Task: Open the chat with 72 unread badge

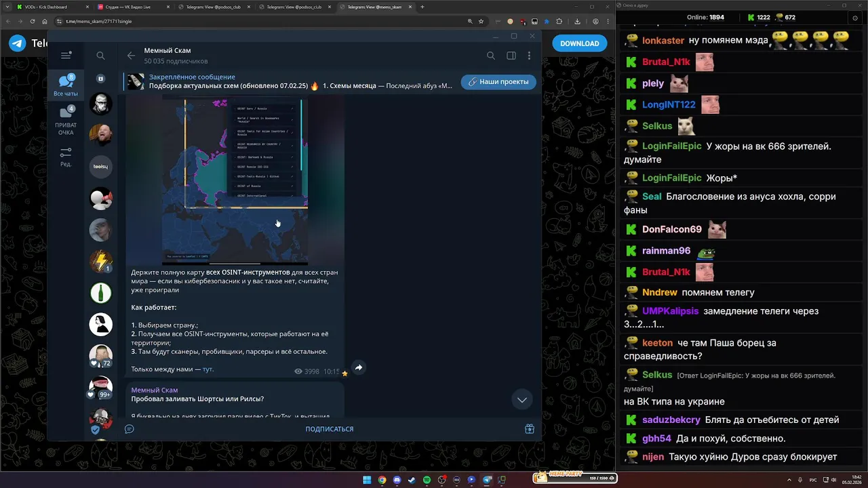Action: click(x=101, y=356)
